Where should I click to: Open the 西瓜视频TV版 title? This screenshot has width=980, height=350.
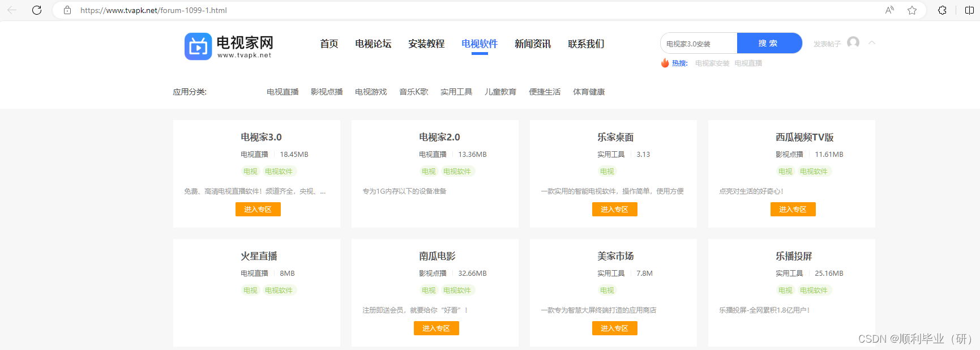[804, 137]
